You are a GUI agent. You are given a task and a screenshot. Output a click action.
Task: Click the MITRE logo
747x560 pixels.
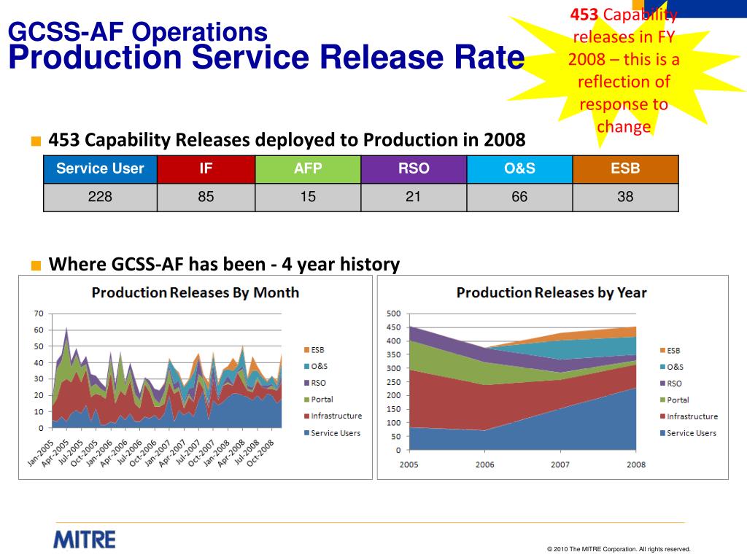[85, 540]
